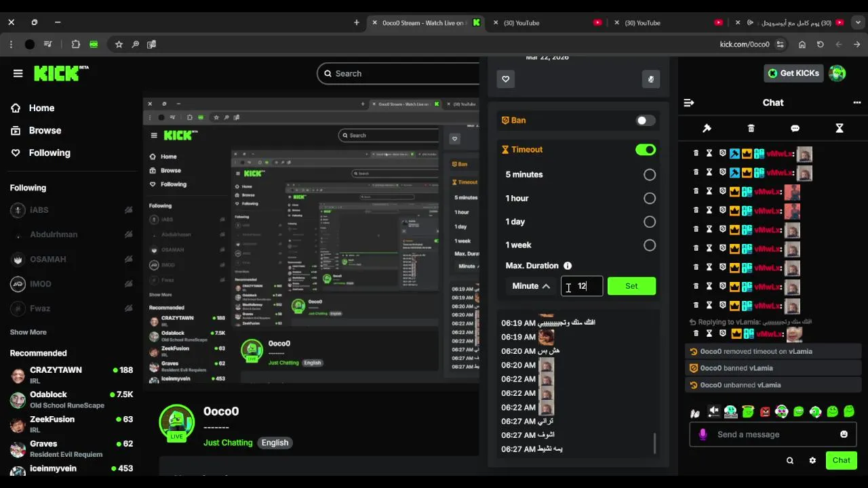Click the Send a message input
Viewport: 868px width, 488px height.
(773, 434)
